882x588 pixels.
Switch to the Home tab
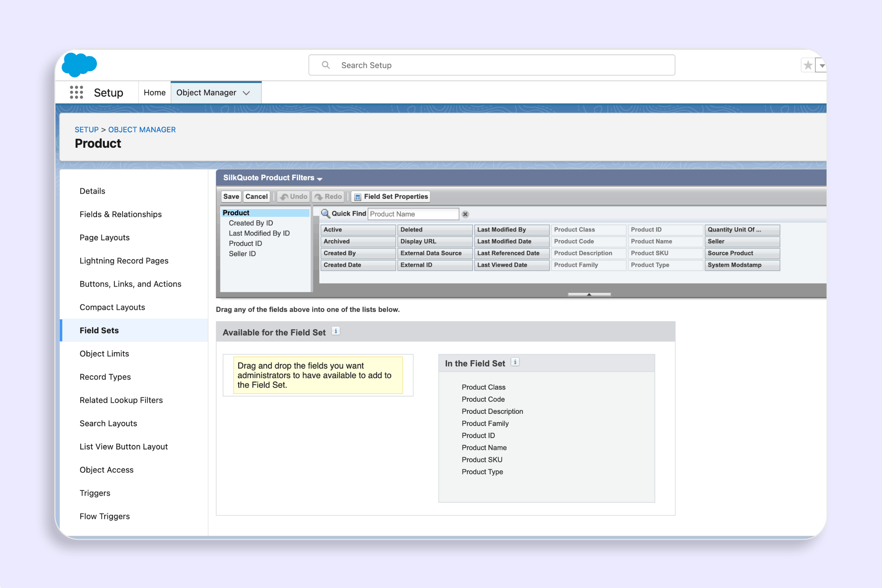(154, 92)
